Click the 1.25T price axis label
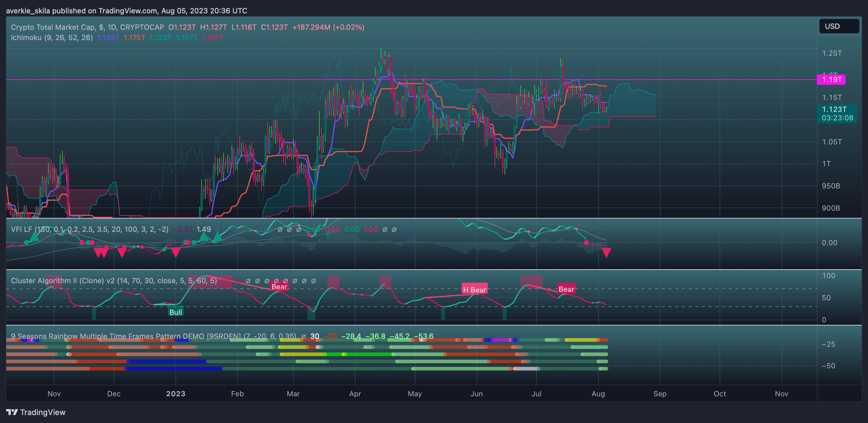Viewport: 868px width, 423px height. pyautogui.click(x=832, y=53)
